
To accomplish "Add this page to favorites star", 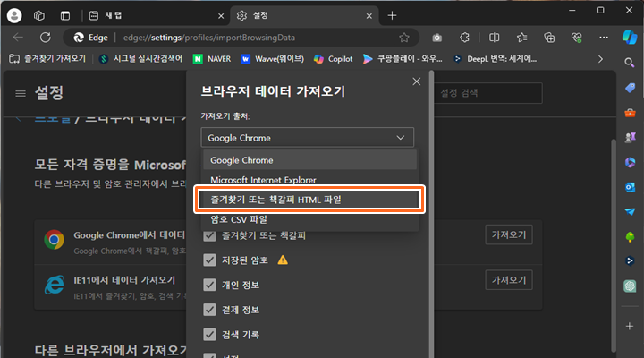I will pyautogui.click(x=404, y=38).
